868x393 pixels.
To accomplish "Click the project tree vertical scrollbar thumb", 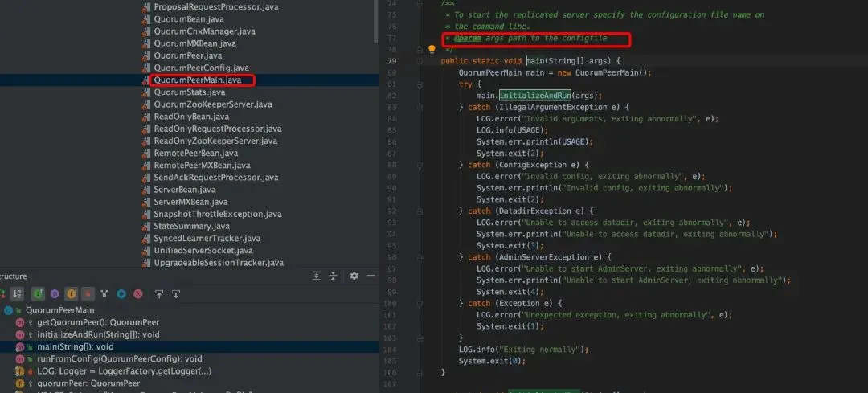I will (x=376, y=23).
